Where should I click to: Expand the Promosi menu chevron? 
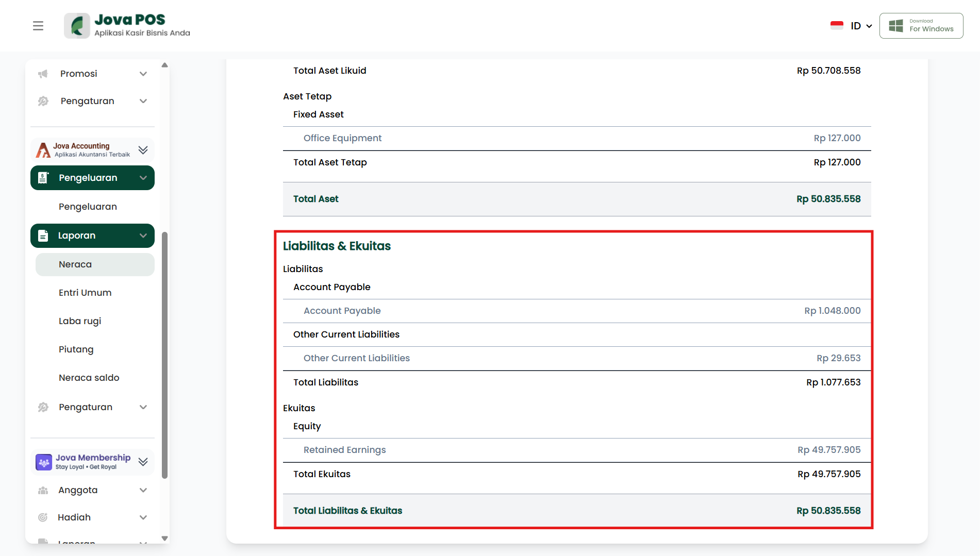coord(143,74)
